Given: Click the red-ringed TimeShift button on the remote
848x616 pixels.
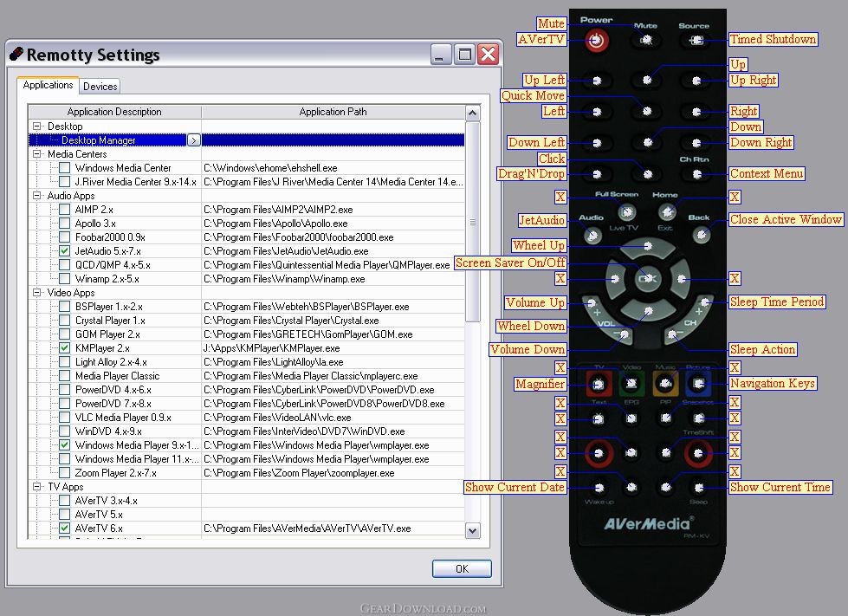Looking at the screenshot, I should pyautogui.click(x=697, y=453).
